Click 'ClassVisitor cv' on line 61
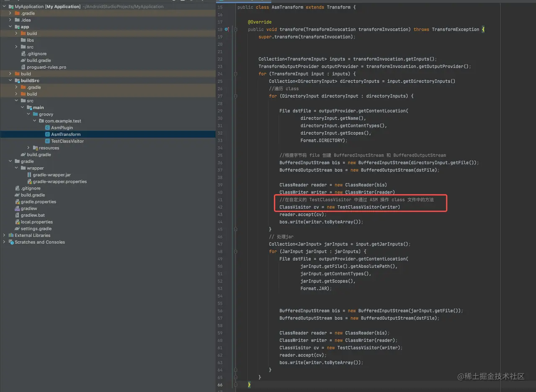 click(x=299, y=348)
